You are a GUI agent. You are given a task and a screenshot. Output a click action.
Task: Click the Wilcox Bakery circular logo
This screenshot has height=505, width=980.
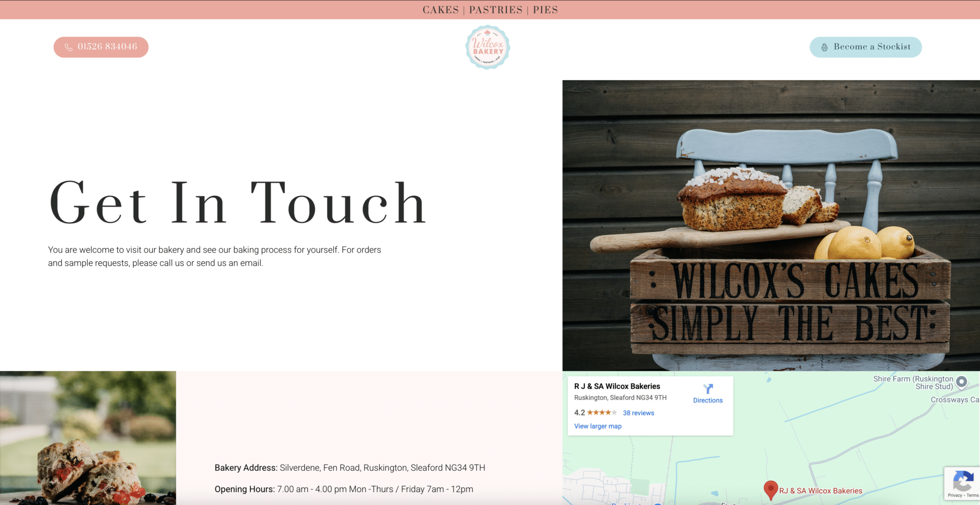point(487,47)
